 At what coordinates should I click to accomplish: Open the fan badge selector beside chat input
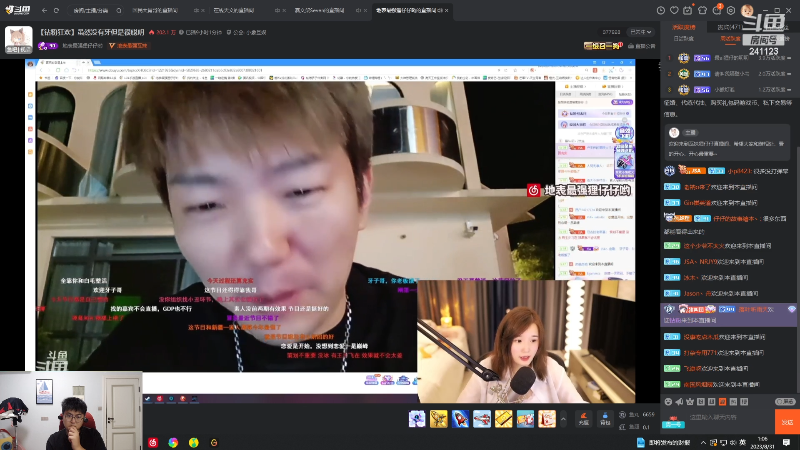[673, 423]
